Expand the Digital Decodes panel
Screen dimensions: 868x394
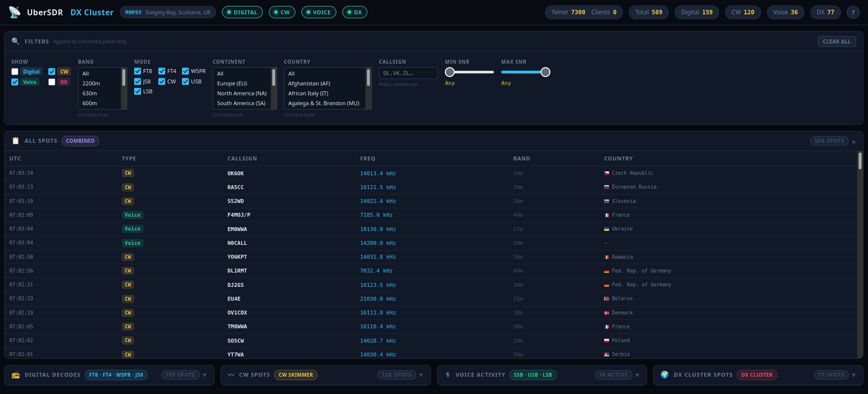(205, 375)
